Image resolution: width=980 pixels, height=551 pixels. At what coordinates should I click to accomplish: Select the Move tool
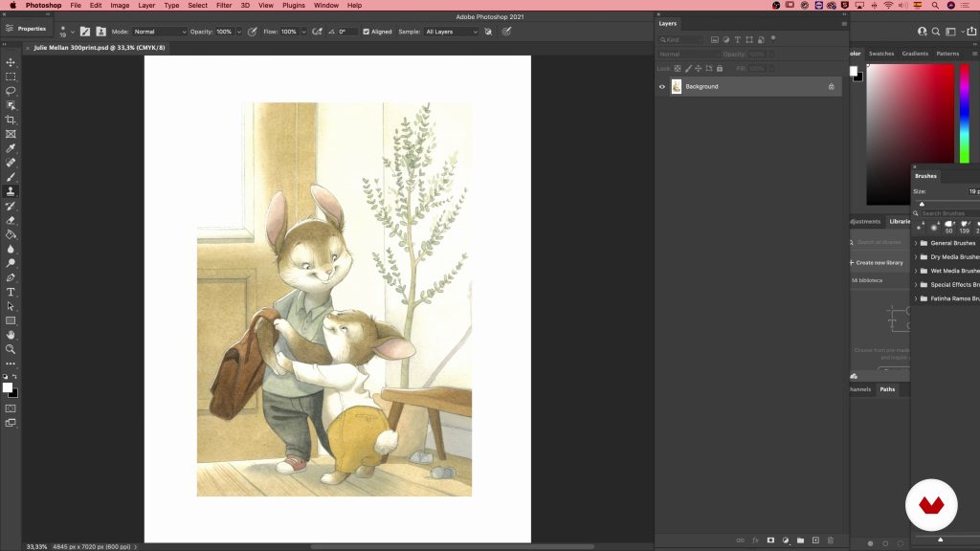[11, 62]
